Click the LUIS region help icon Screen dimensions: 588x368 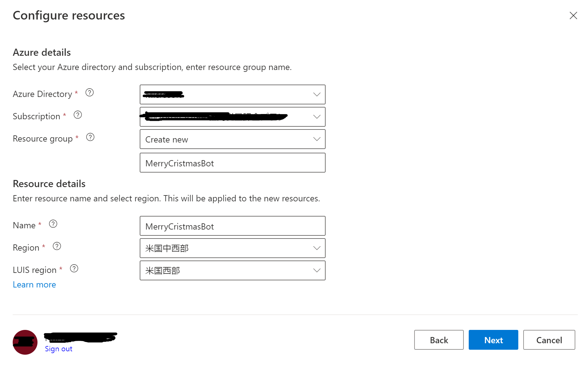(x=74, y=269)
